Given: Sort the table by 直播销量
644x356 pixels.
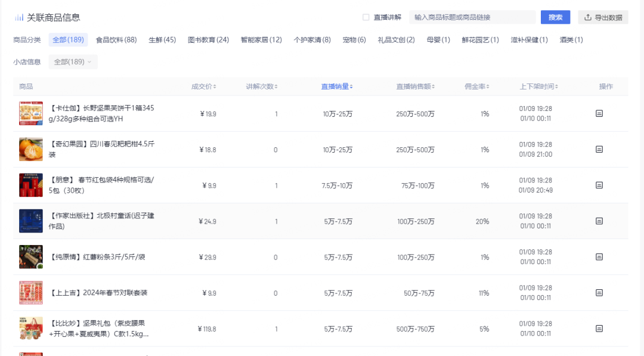Looking at the screenshot, I should click(x=337, y=86).
